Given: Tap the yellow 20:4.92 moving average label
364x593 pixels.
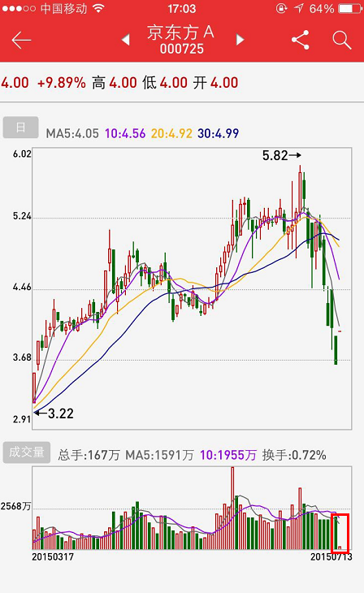Looking at the screenshot, I should [171, 133].
